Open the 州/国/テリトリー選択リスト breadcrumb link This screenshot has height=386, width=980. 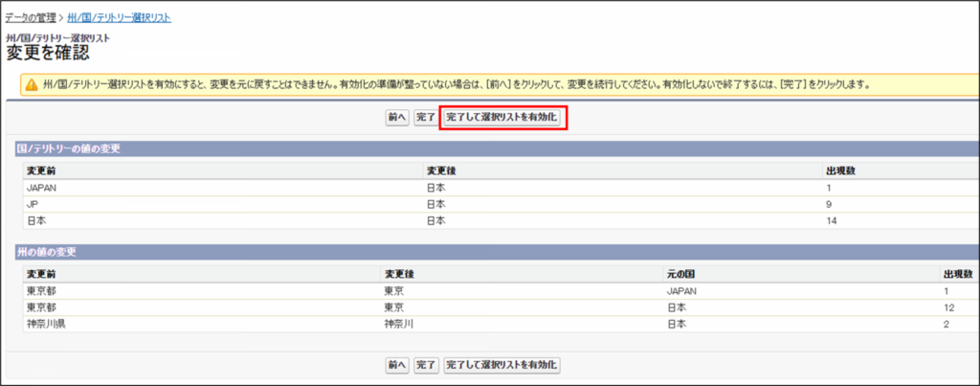pyautogui.click(x=119, y=17)
